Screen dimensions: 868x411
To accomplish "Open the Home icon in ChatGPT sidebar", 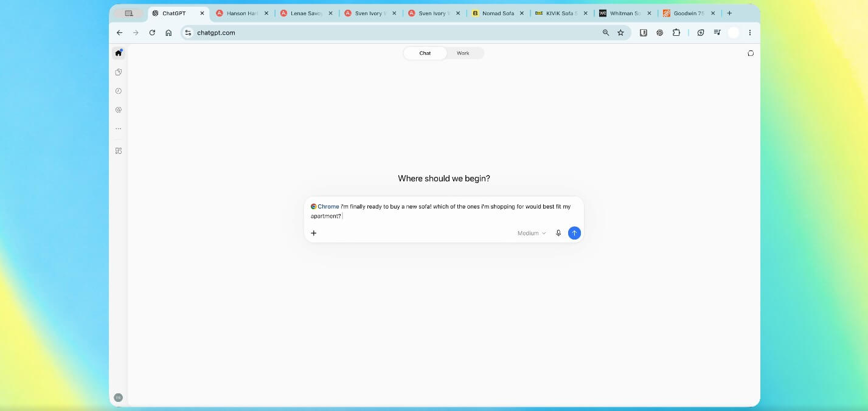I will click(x=119, y=53).
